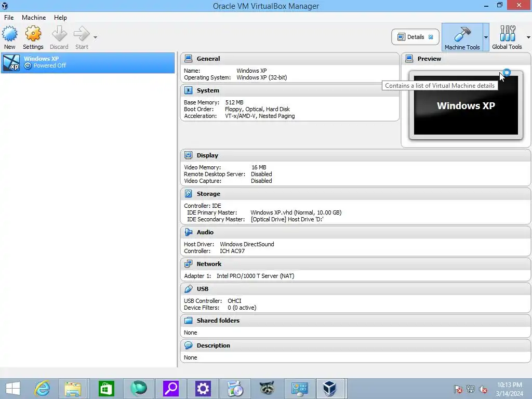532x399 pixels.
Task: Click the Description section header
Action: click(355, 345)
